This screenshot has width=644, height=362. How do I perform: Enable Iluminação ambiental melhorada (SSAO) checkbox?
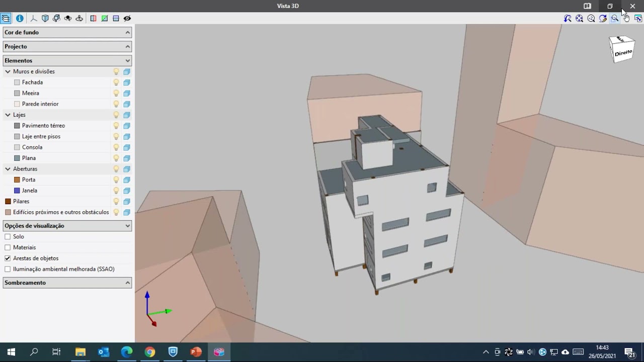point(8,269)
